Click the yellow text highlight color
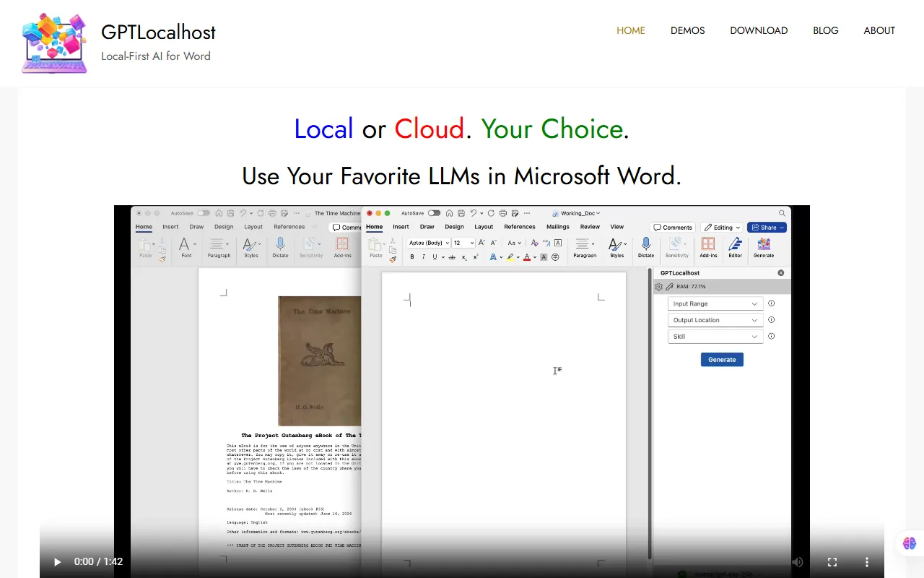Image resolution: width=924 pixels, height=578 pixels. 510,257
